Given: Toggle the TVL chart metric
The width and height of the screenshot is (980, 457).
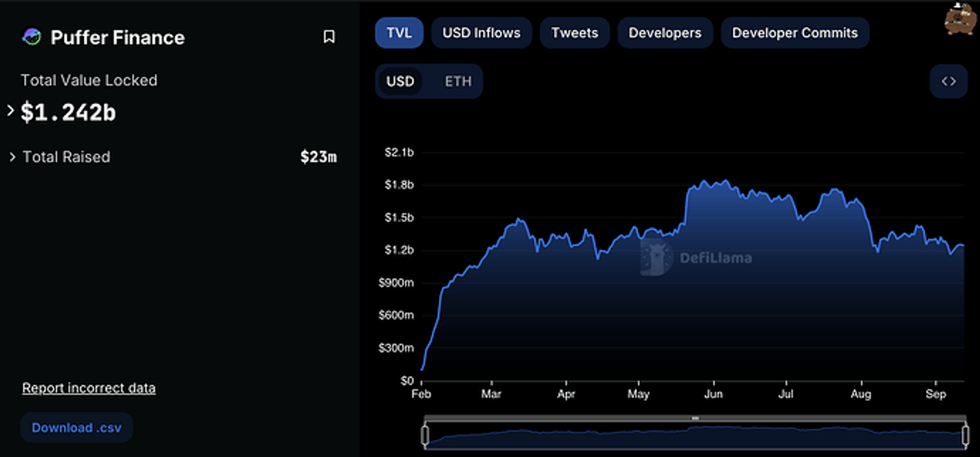Looking at the screenshot, I should pos(399,33).
